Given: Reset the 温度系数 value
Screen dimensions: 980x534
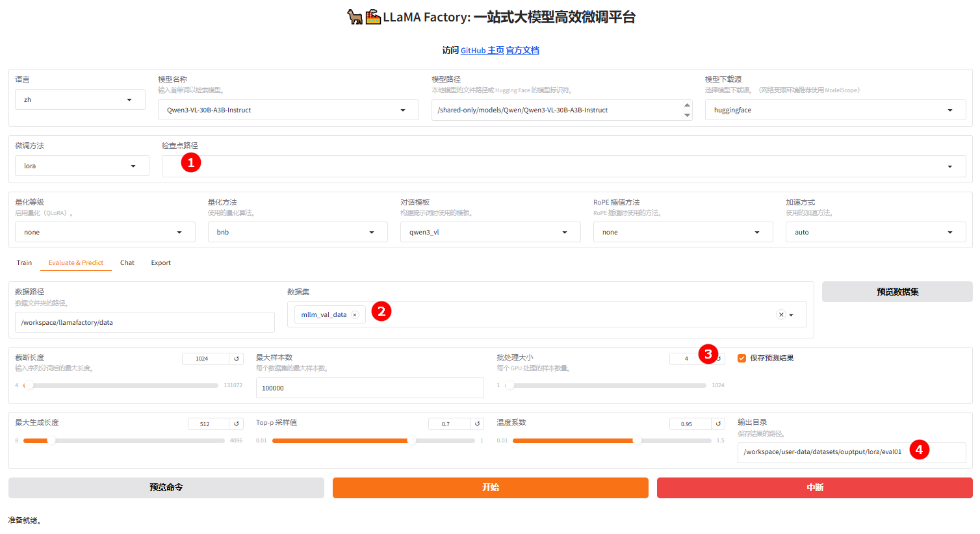Looking at the screenshot, I should pyautogui.click(x=718, y=424).
